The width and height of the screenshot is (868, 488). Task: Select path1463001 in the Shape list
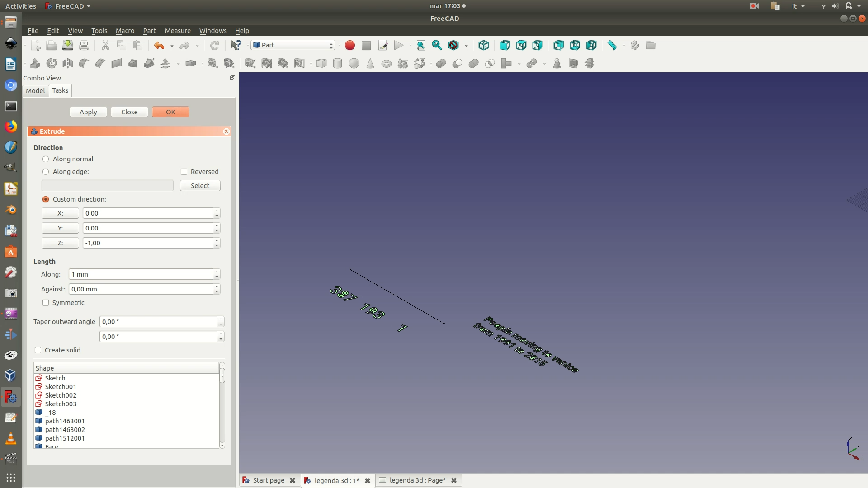(x=65, y=421)
